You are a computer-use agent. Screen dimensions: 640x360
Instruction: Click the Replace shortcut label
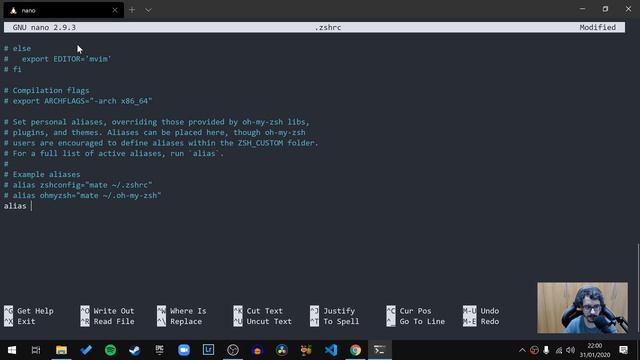pos(186,321)
